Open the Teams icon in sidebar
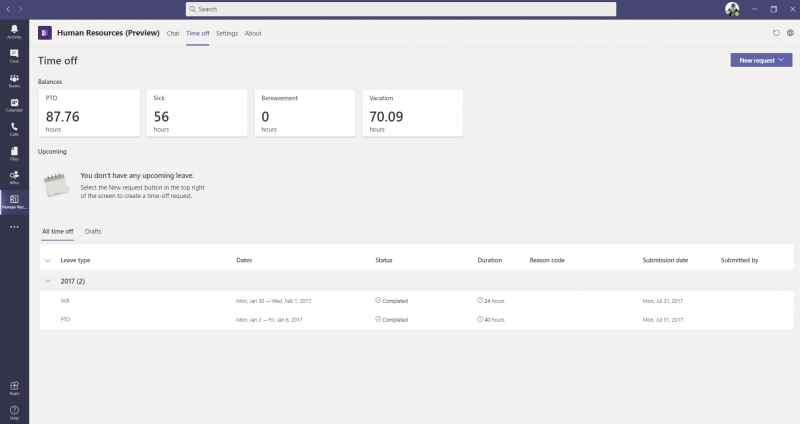800x424 pixels. coord(14,80)
